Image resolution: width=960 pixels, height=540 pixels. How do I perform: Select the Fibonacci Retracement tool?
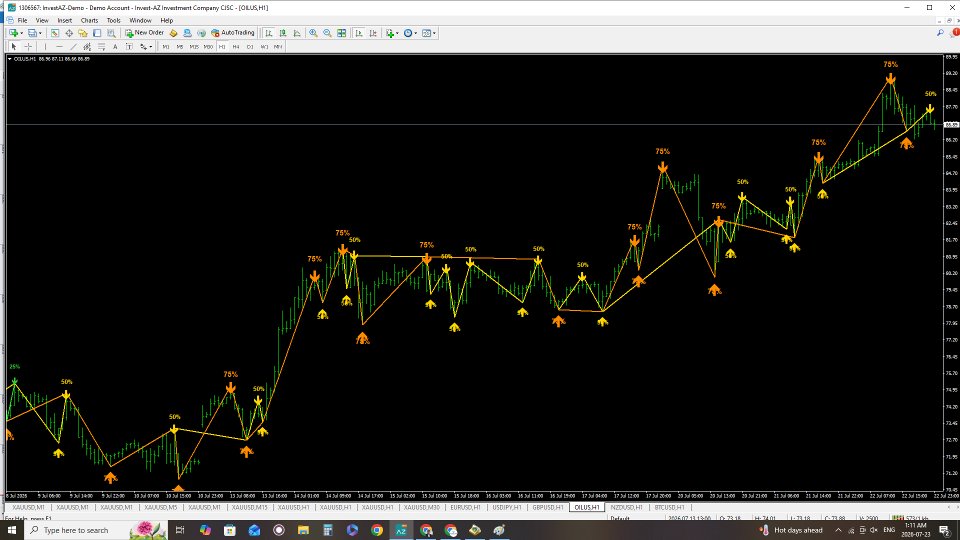[102, 47]
